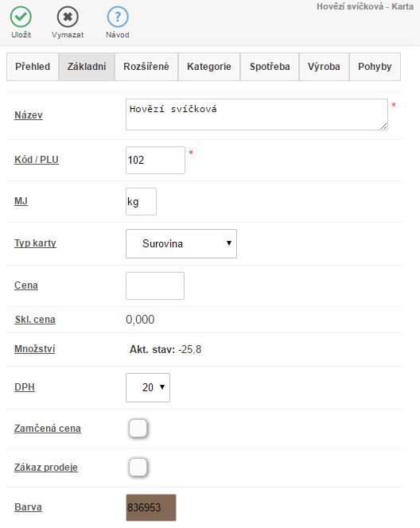This screenshot has height=528, width=420.
Task: Go to the Spotřeba tab
Action: [x=270, y=67]
